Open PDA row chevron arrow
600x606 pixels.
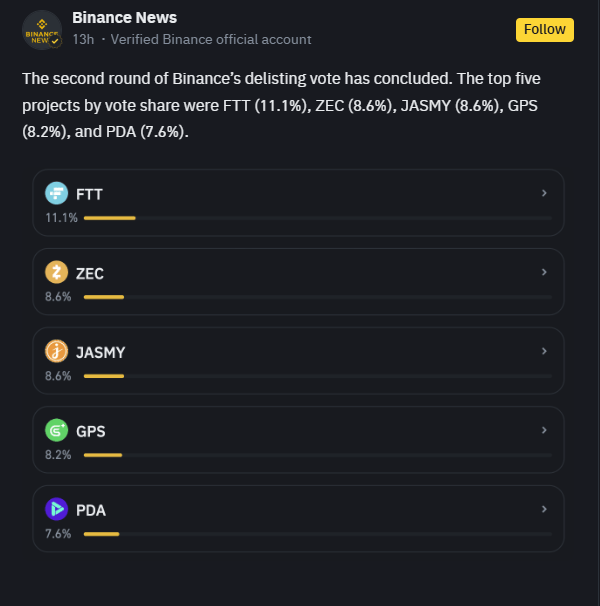(x=544, y=509)
